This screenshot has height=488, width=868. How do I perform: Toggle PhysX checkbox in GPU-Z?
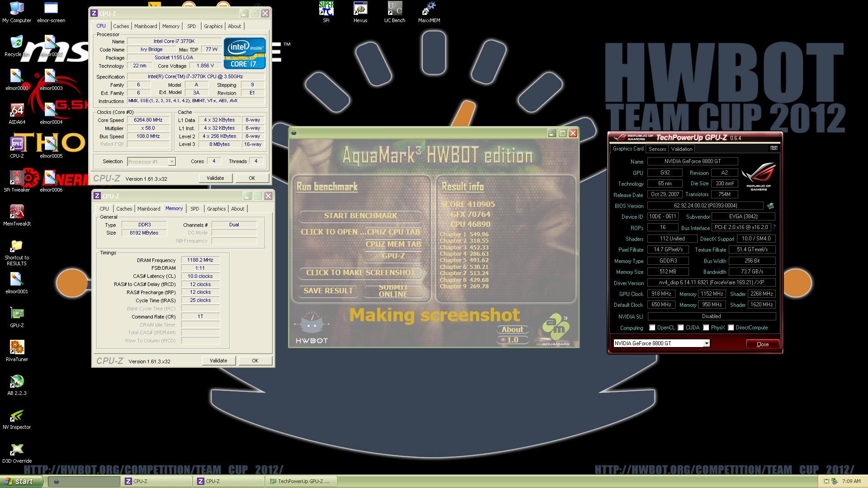point(706,328)
